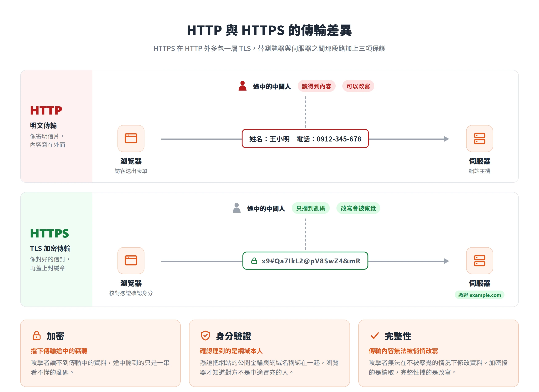Click the 核對憑證確認身分 caption
This screenshot has height=392, width=539.
(131, 293)
